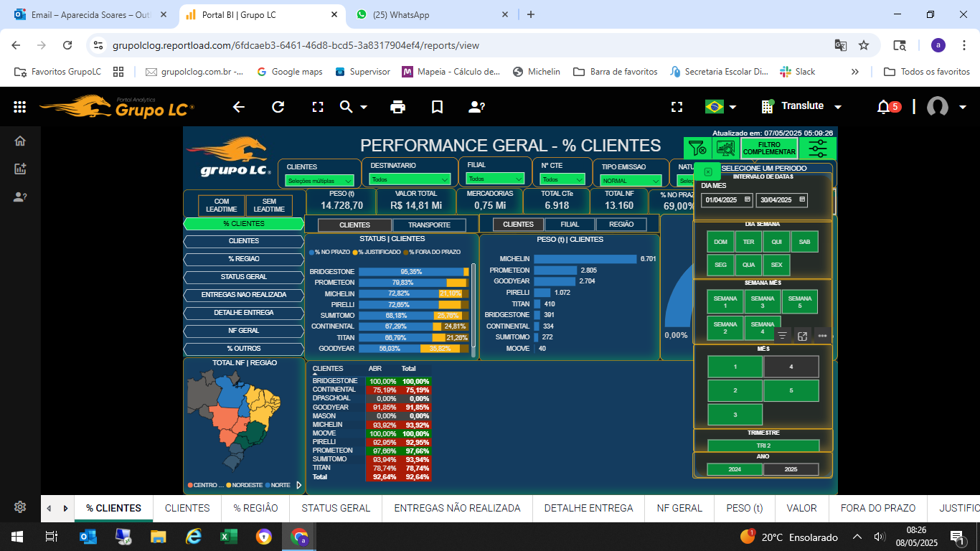
Task: Refresh the report with the reload icon
Action: (278, 107)
